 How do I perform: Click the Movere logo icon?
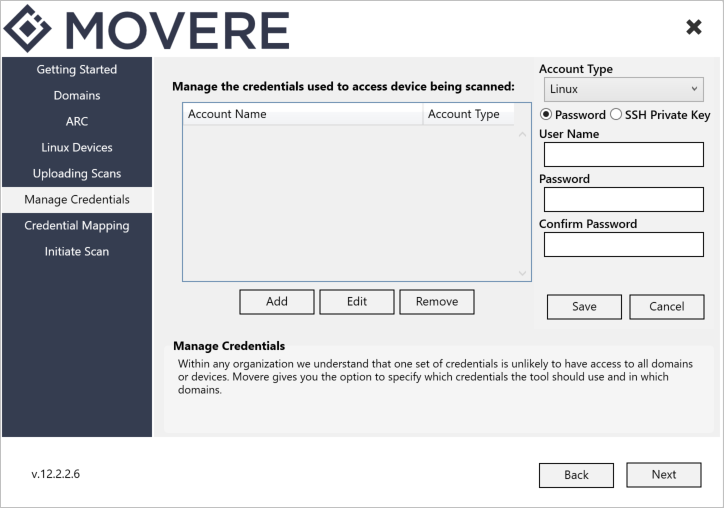(x=27, y=29)
